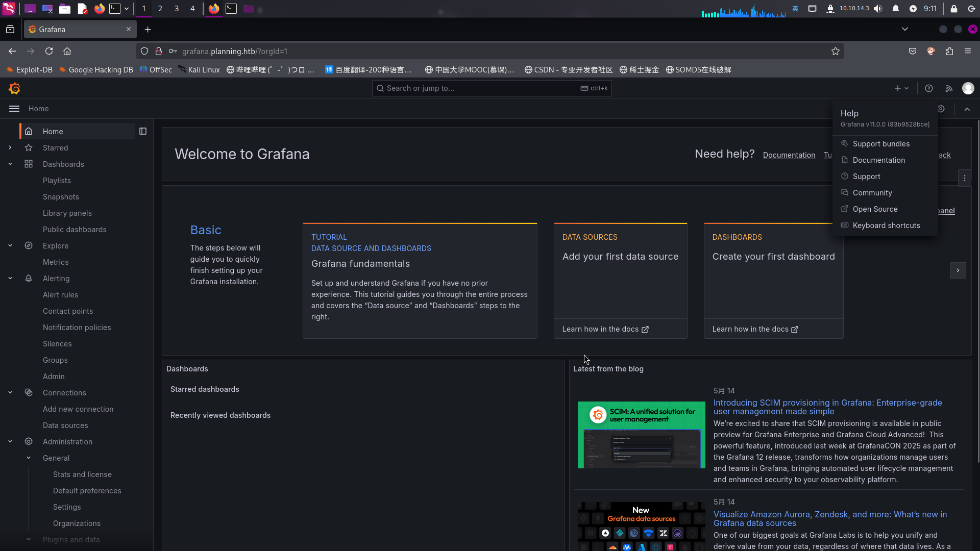Open Data sources in sidebar
The height and width of the screenshot is (551, 980).
pos(65,425)
